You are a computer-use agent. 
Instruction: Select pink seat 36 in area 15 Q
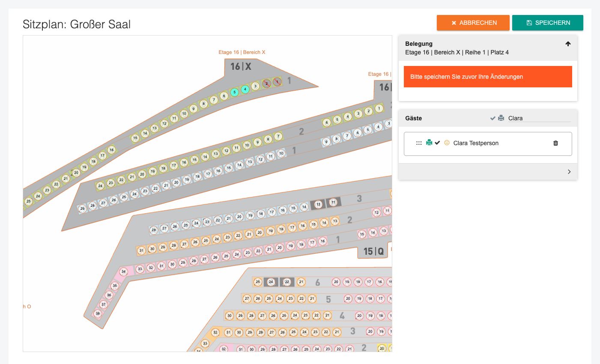pyautogui.click(x=109, y=295)
